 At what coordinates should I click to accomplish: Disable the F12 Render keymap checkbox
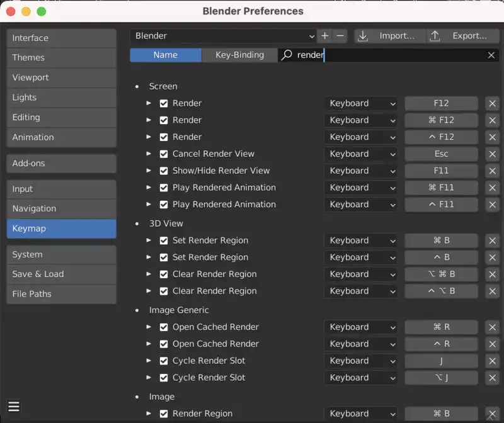click(164, 103)
